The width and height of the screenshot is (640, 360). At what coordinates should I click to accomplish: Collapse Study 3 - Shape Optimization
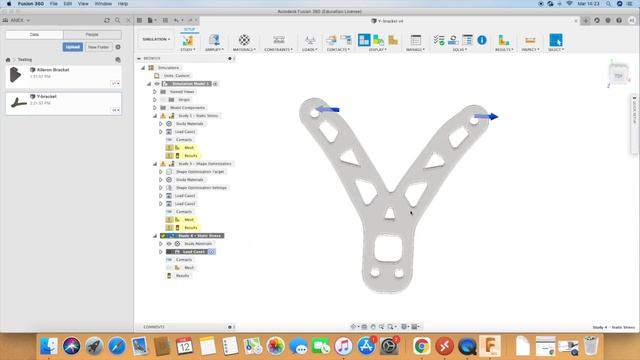155,164
